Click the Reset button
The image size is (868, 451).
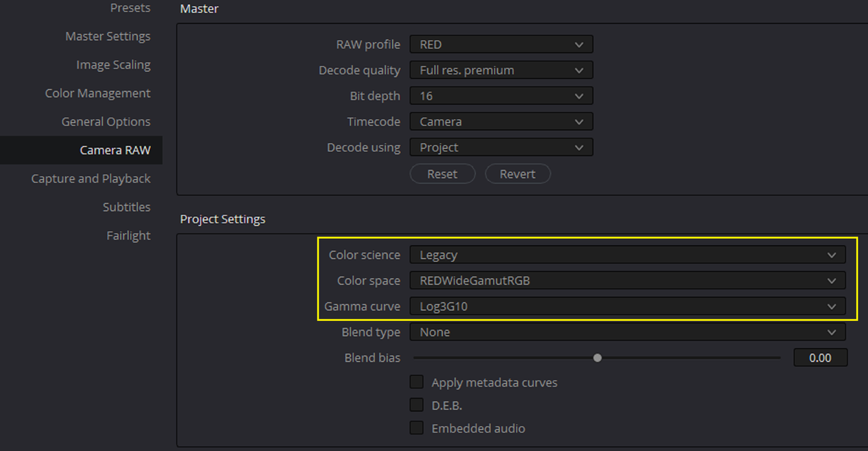click(442, 174)
